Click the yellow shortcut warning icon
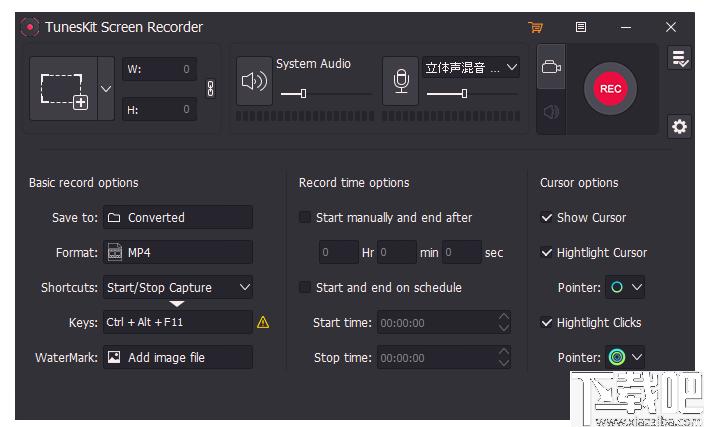The image size is (706, 427). point(263,323)
